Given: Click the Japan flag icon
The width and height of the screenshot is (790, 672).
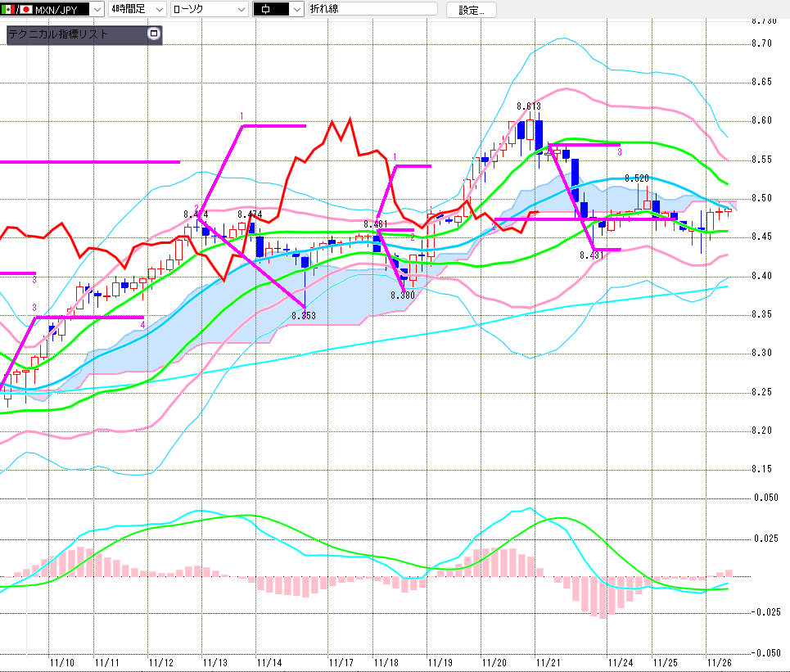Looking at the screenshot, I should coord(25,10).
